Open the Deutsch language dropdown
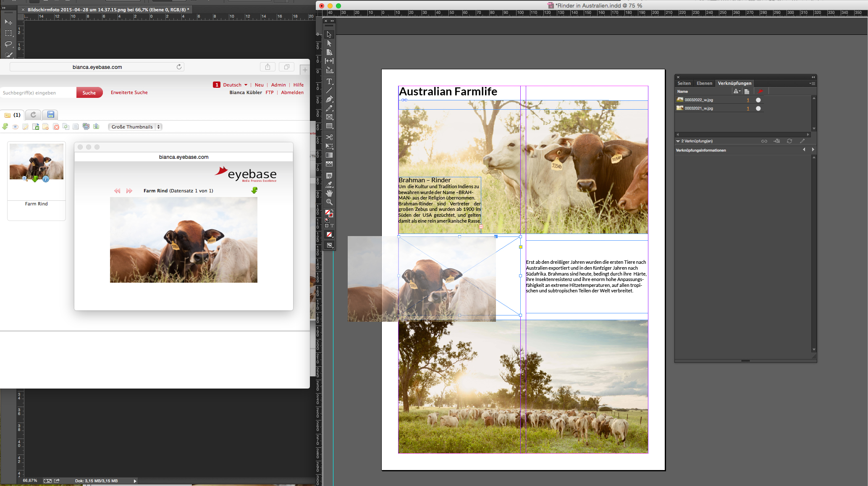868x486 pixels. [x=235, y=85]
